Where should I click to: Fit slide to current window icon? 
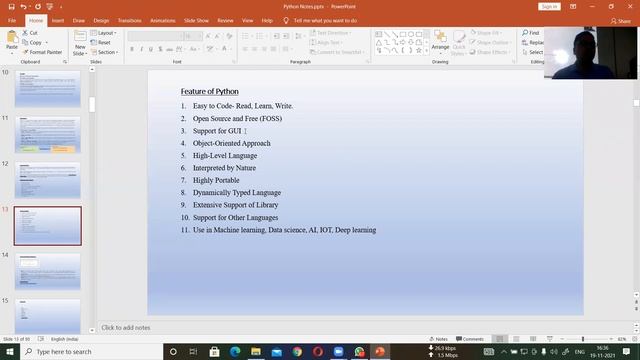pyautogui.click(x=635, y=339)
